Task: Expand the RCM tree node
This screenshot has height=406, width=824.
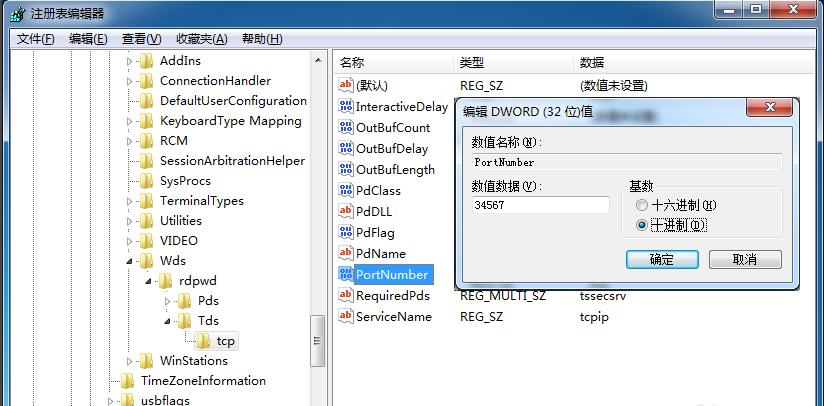Action: click(x=130, y=141)
